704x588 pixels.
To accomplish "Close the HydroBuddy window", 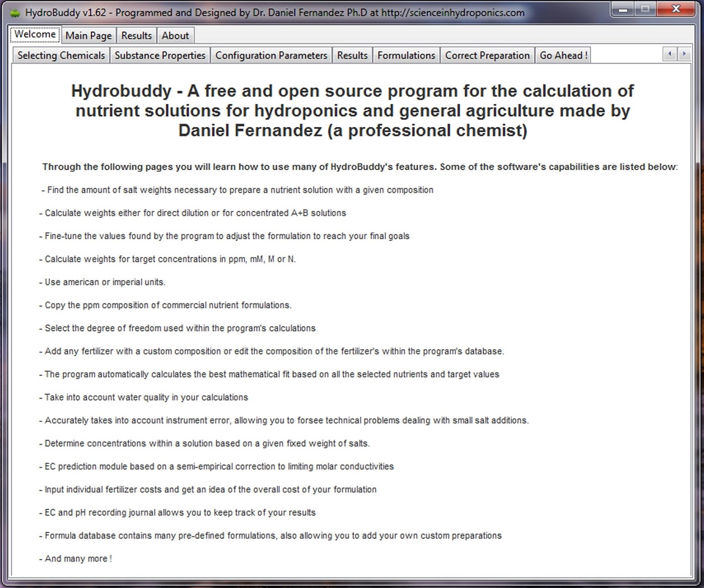I will [x=676, y=9].
